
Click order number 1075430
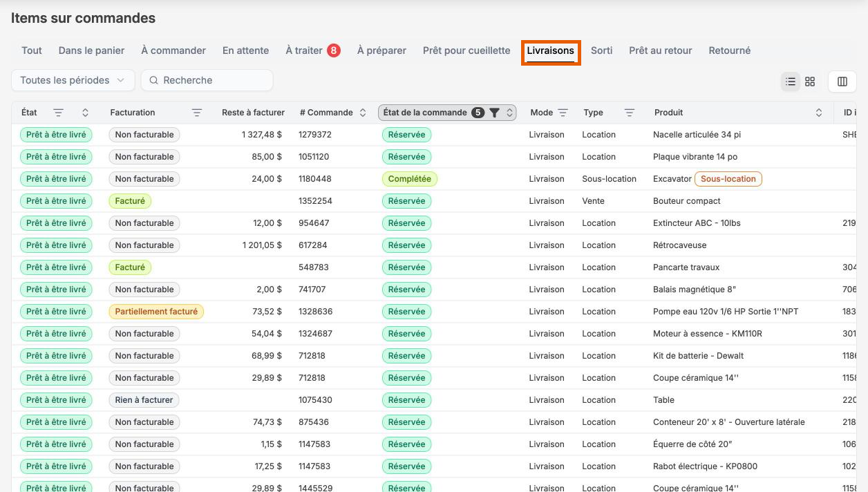[x=315, y=400]
